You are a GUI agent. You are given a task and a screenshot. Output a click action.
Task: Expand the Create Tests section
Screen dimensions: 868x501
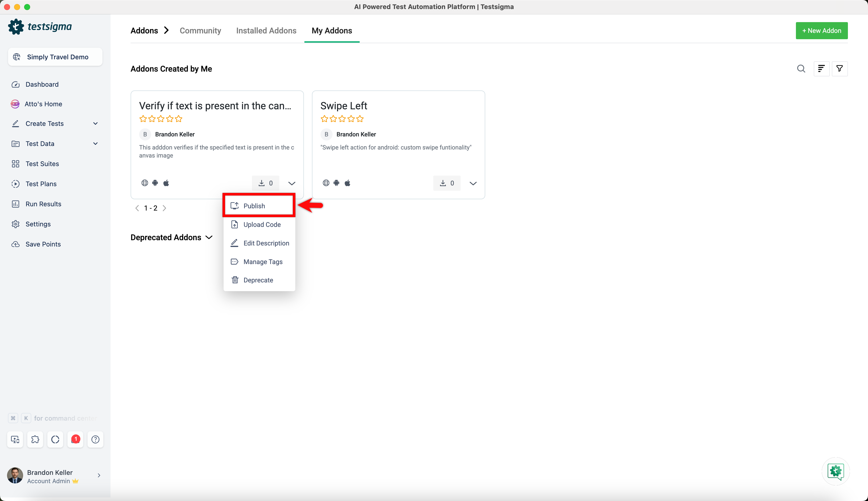(x=96, y=124)
